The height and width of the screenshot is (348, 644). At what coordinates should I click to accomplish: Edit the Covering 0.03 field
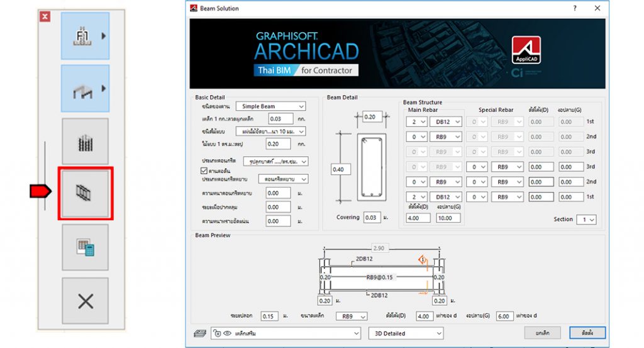tap(372, 217)
